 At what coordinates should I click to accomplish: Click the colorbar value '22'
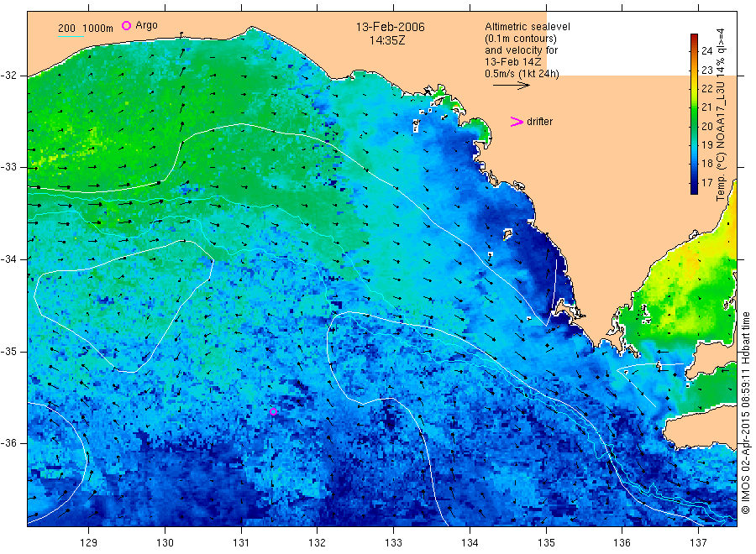706,89
